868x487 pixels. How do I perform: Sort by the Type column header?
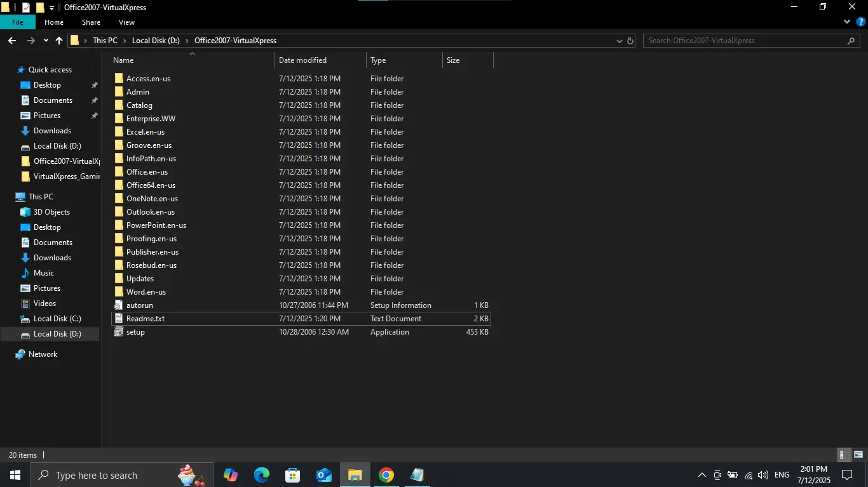(404, 60)
